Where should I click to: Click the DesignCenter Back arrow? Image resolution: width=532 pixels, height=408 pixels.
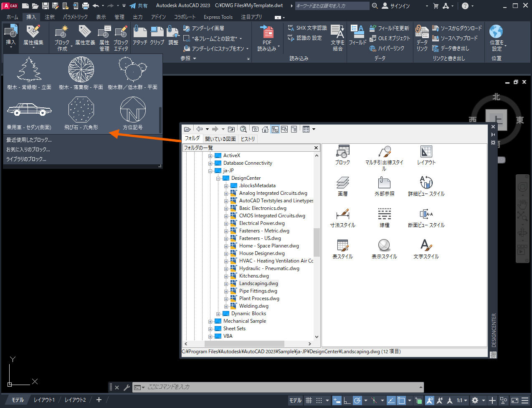(x=200, y=129)
